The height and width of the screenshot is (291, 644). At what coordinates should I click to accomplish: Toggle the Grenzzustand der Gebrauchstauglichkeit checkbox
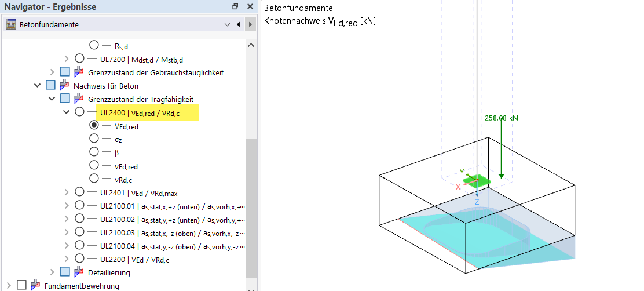pos(65,72)
